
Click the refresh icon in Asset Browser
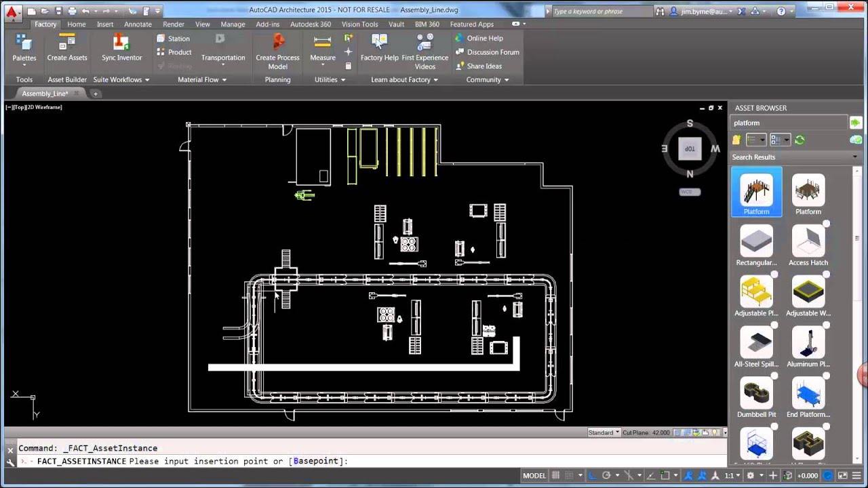tap(800, 140)
